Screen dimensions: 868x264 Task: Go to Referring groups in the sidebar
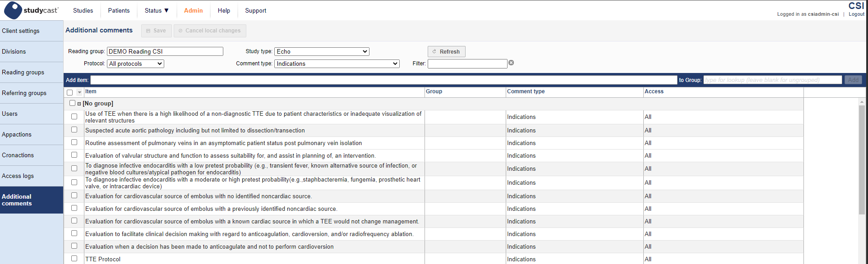(x=32, y=93)
